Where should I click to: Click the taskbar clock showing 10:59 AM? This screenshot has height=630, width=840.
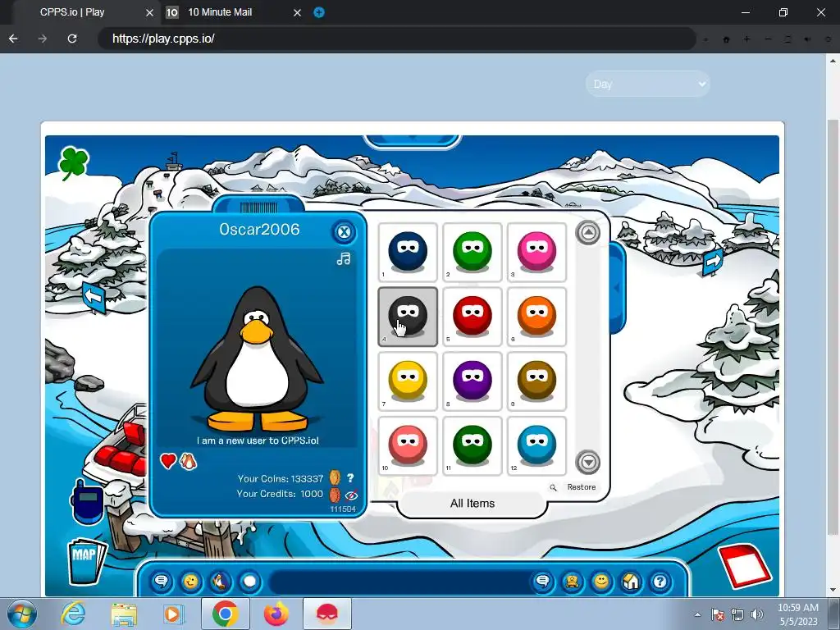[x=797, y=614]
